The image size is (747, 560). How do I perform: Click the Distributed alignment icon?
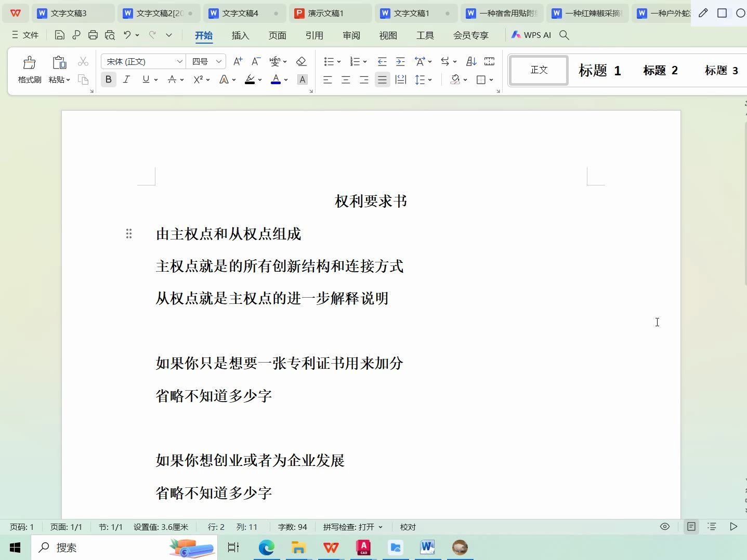click(x=400, y=79)
